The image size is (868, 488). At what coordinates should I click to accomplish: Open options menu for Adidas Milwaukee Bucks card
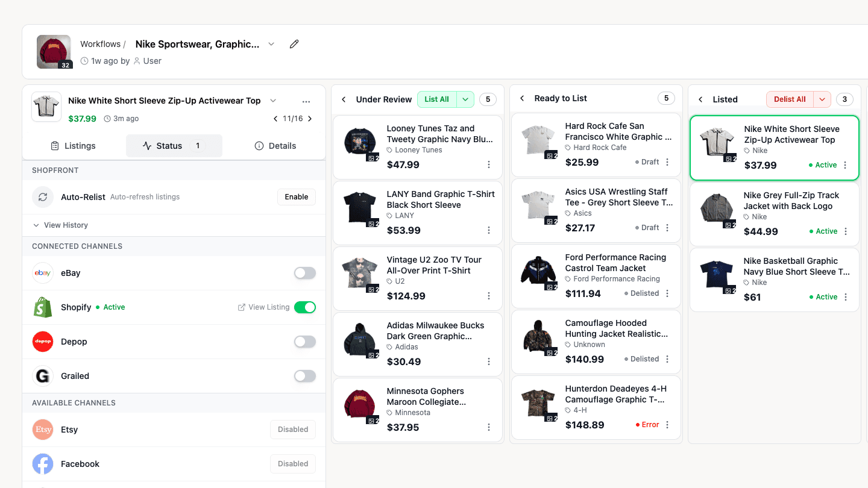(489, 362)
